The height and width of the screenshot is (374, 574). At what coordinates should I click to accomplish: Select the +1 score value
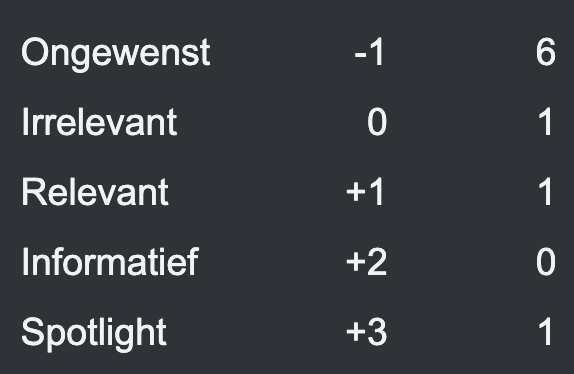tap(365, 192)
